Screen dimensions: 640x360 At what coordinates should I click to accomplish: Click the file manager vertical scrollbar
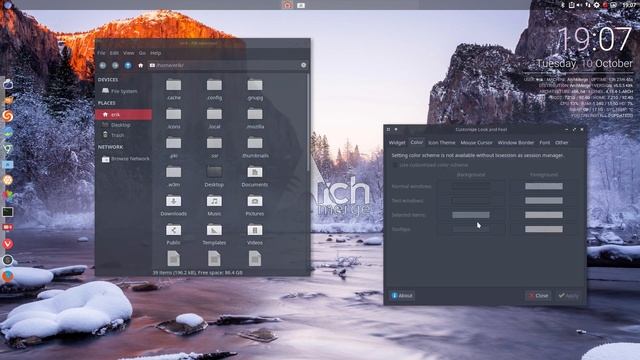tap(308, 122)
